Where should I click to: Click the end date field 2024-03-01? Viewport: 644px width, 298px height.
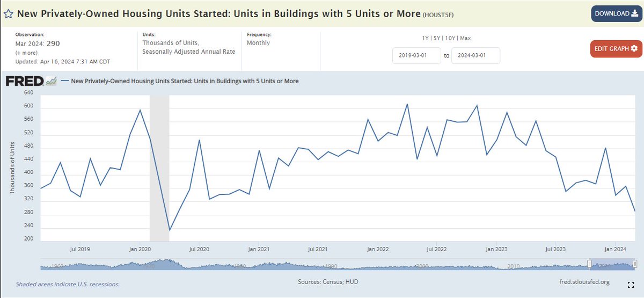(x=475, y=55)
